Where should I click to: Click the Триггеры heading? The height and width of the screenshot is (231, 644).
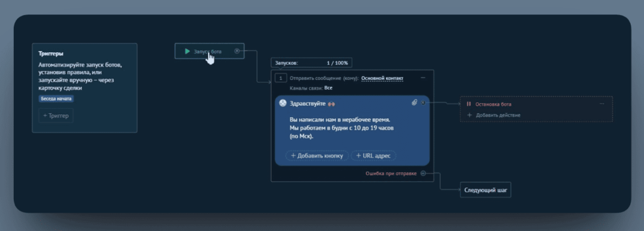coord(51,54)
